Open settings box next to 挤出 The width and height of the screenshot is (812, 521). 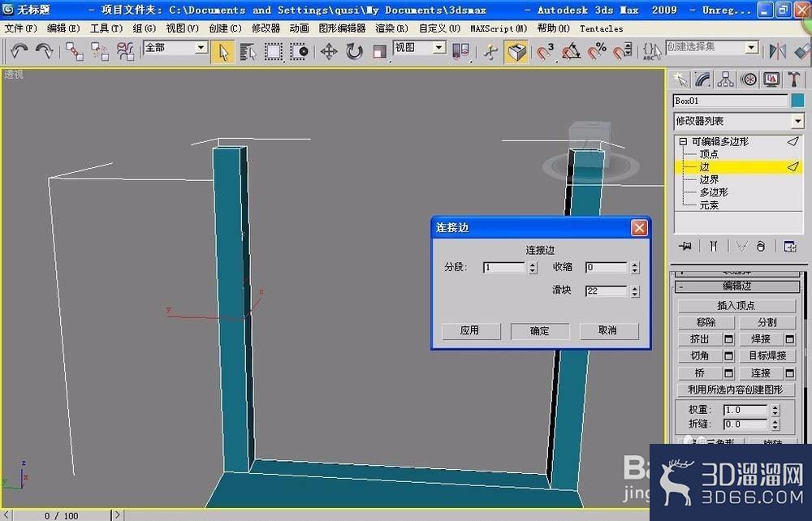(x=728, y=339)
